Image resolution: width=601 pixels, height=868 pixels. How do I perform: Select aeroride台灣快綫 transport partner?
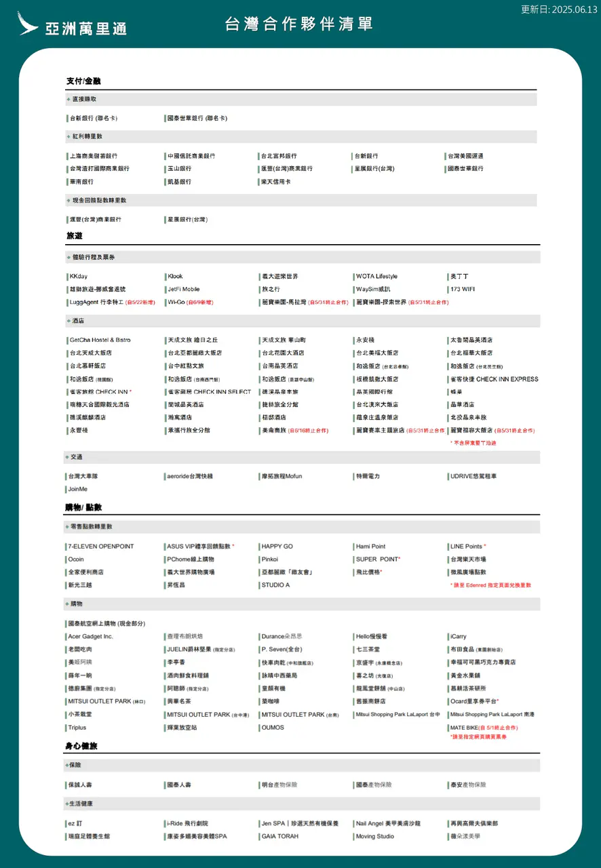[191, 477]
